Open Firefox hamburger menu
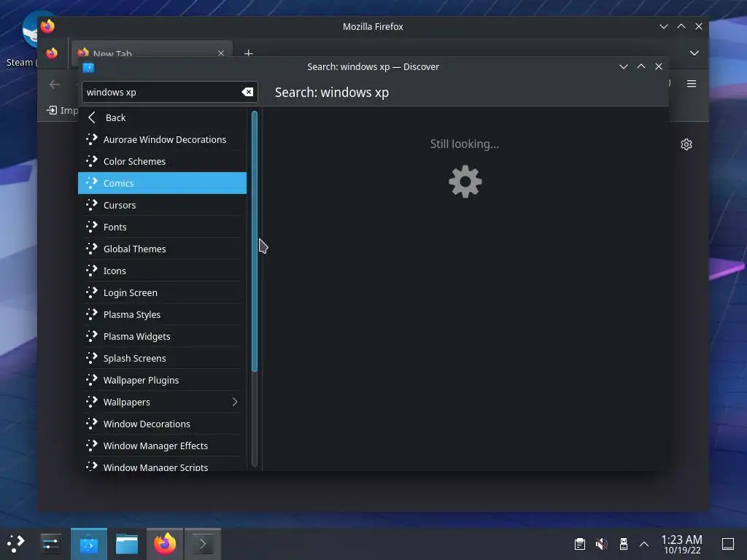The image size is (747, 560). click(x=692, y=84)
